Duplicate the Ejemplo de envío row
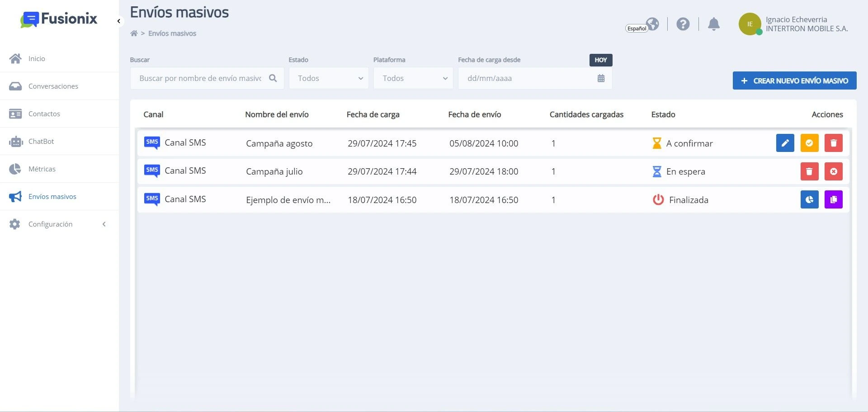Image resolution: width=868 pixels, height=412 pixels. (833, 199)
